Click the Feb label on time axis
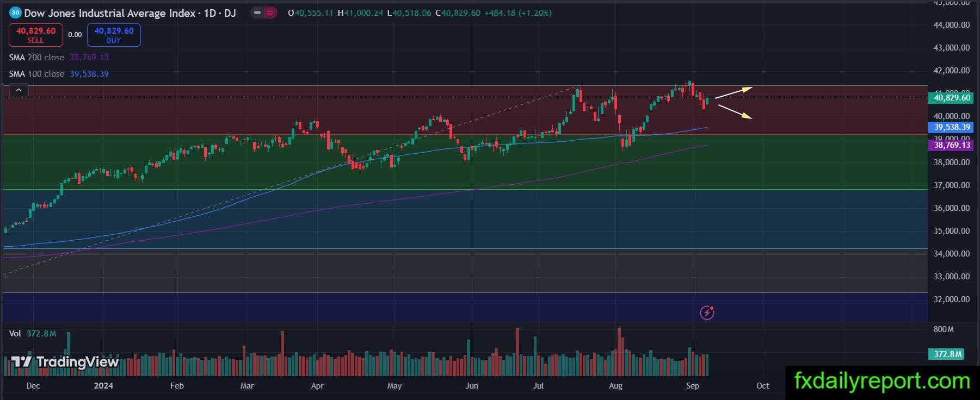The height and width of the screenshot is (400, 980). [177, 386]
